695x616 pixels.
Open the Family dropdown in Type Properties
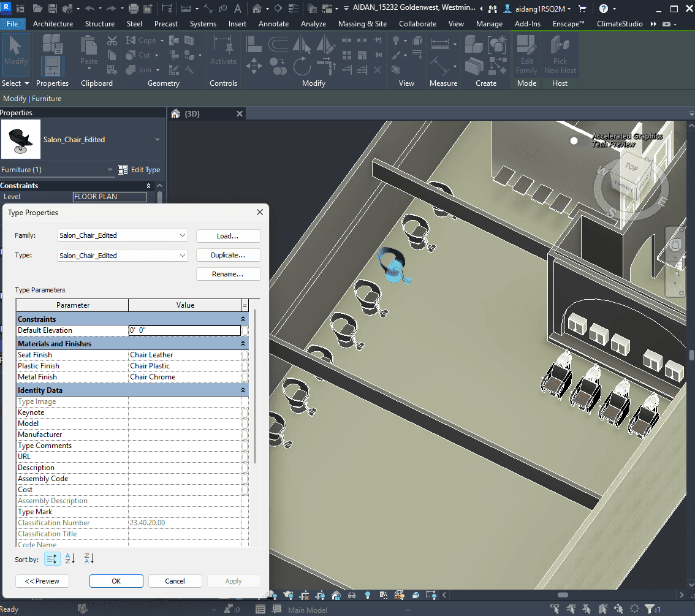[183, 235]
